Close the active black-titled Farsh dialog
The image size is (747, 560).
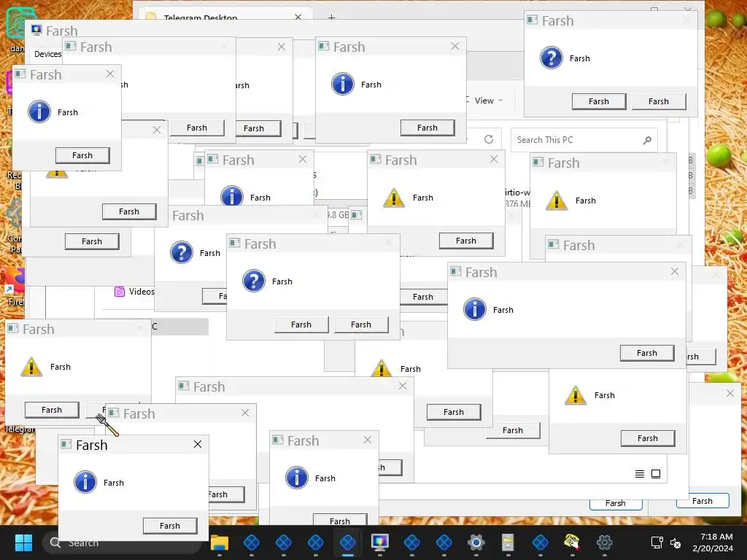[198, 444]
